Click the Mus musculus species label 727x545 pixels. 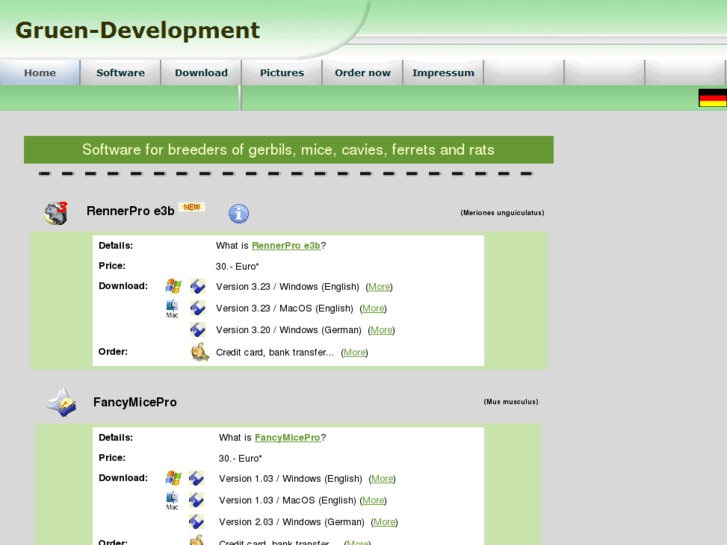(x=511, y=402)
